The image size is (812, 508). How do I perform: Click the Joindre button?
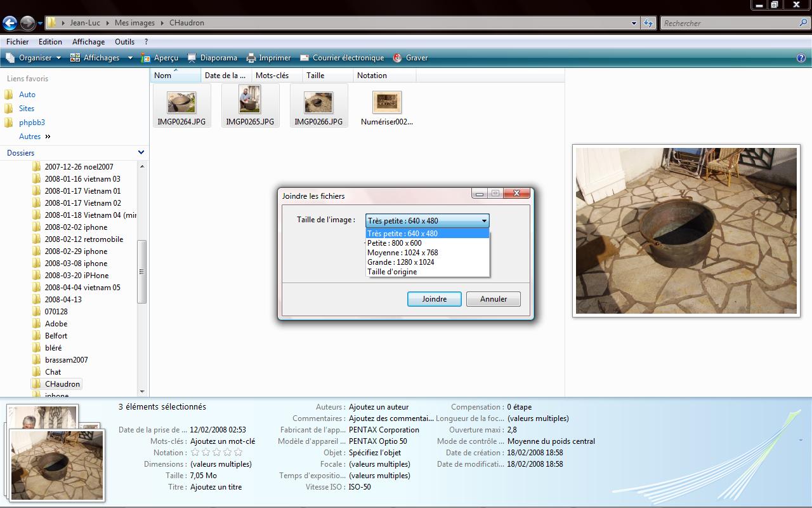435,299
